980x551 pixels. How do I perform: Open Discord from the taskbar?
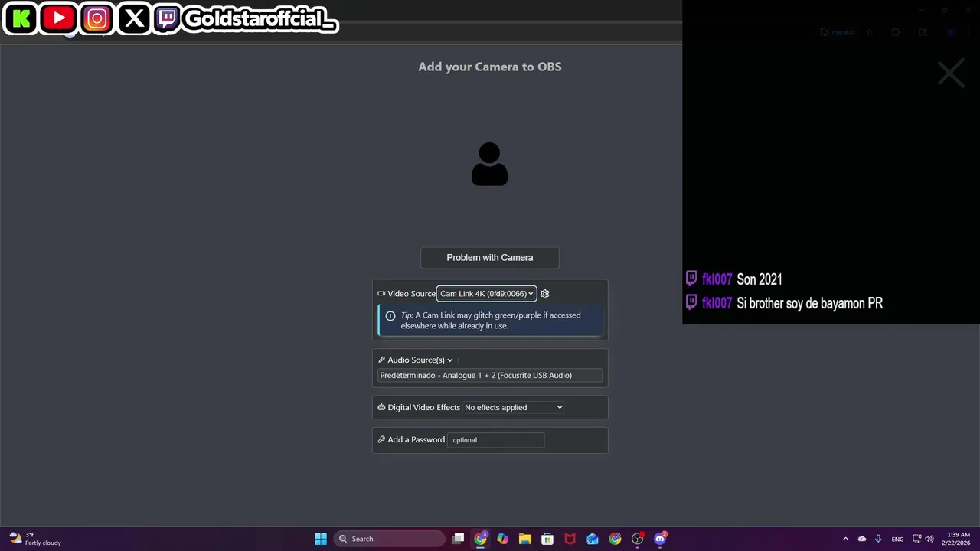(660, 539)
